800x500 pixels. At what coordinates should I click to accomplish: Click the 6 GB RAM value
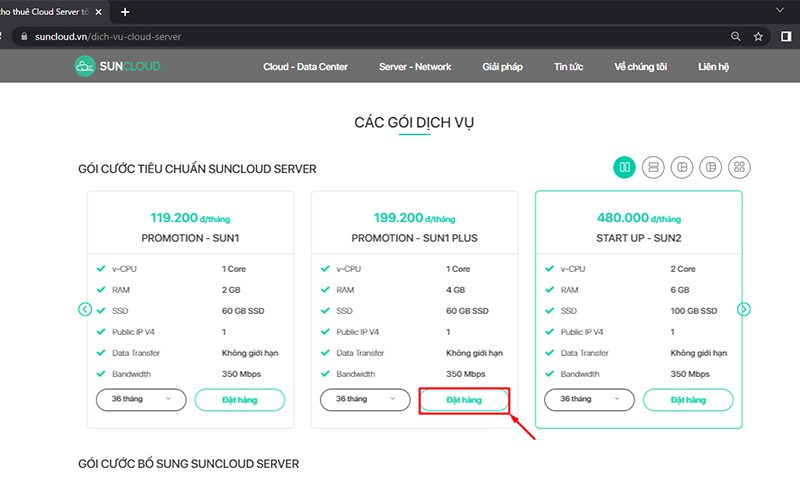[x=680, y=290]
